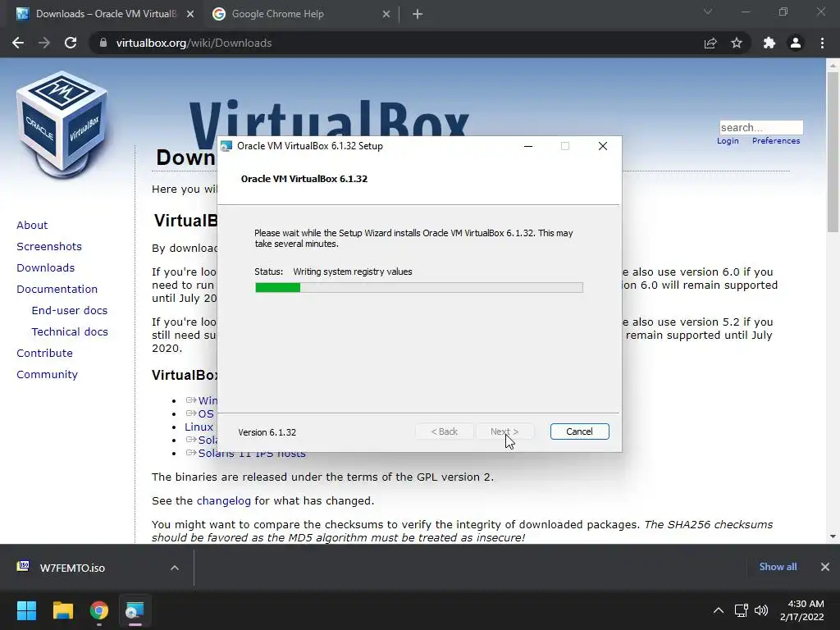840x630 pixels.
Task: Click the taskbar clock and date
Action: click(801, 610)
